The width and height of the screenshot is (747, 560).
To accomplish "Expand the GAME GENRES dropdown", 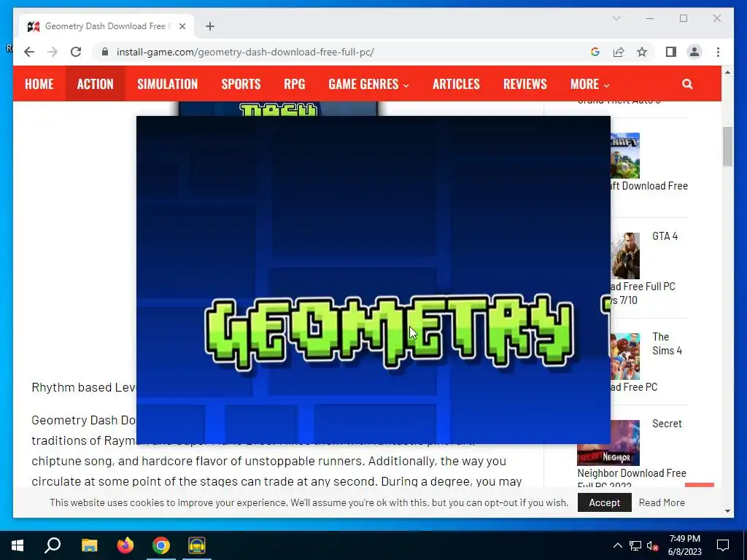I will (x=368, y=84).
